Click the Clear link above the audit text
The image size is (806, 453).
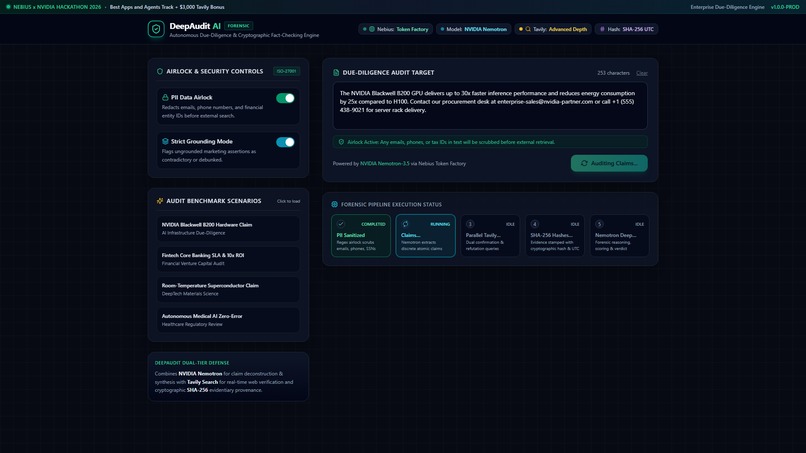tap(642, 73)
